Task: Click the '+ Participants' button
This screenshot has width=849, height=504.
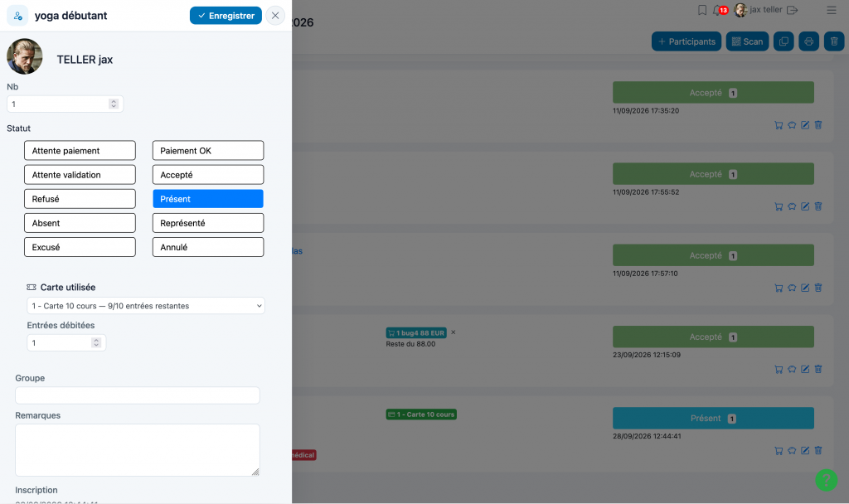Action: (686, 41)
